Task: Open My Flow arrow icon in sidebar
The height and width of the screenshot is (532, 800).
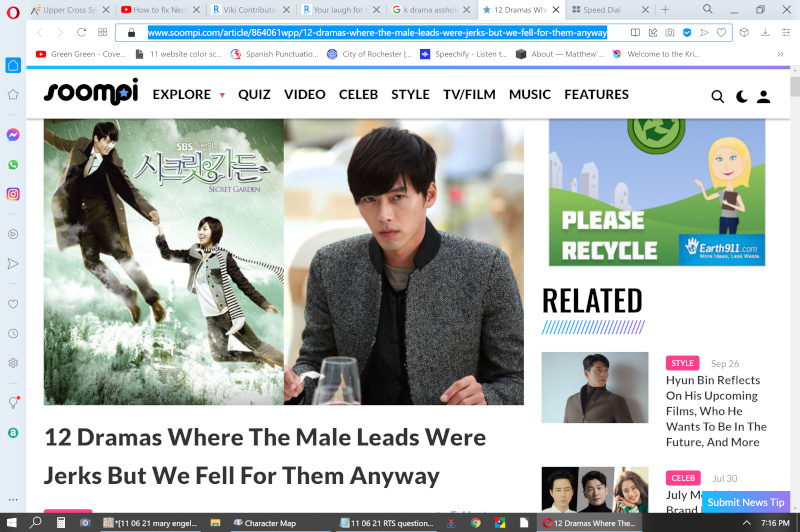Action: click(x=13, y=264)
